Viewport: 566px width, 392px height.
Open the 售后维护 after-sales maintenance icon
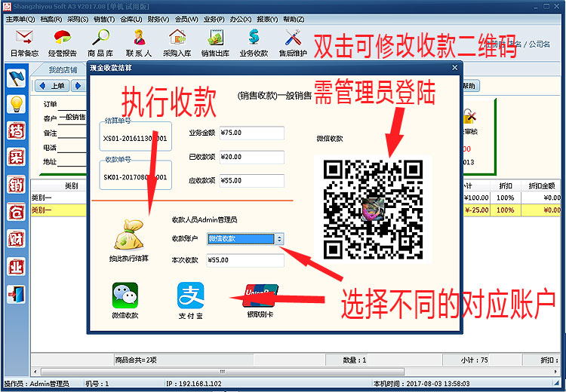pos(293,43)
